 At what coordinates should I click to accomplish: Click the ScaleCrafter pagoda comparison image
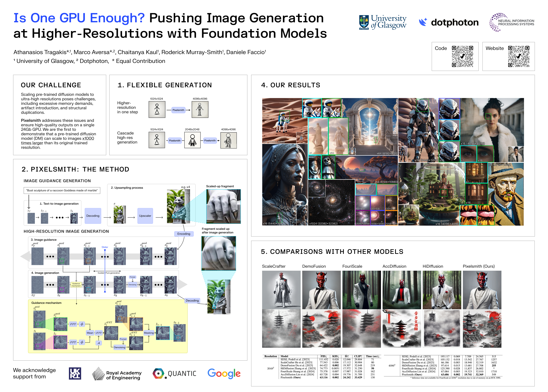tap(281, 329)
